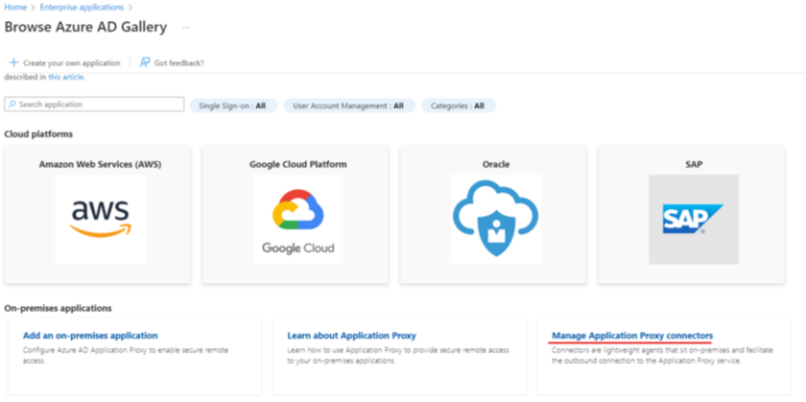Click the SAP card title
This screenshot has height=402, width=806.
click(693, 165)
